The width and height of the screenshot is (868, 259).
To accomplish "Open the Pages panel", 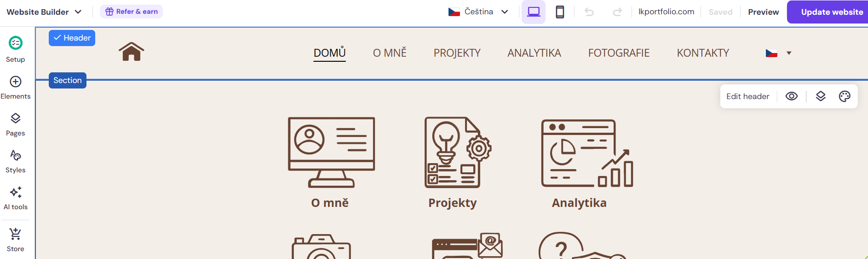I will coord(16,124).
